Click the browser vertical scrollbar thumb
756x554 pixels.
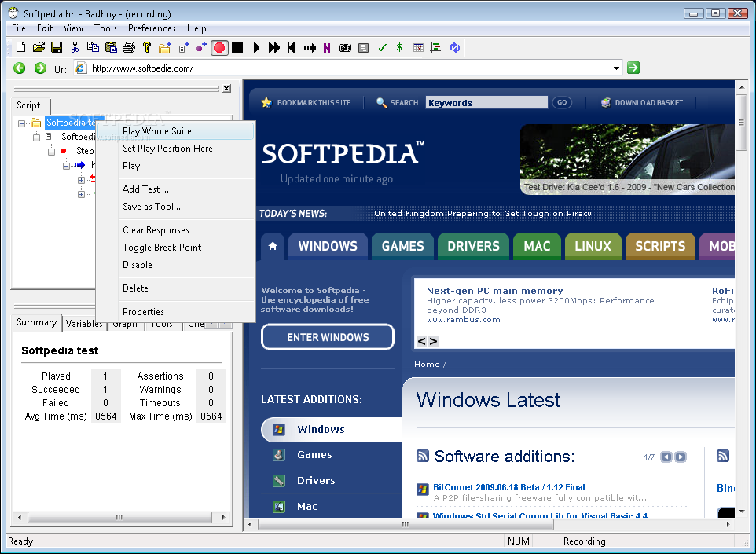coord(742,123)
